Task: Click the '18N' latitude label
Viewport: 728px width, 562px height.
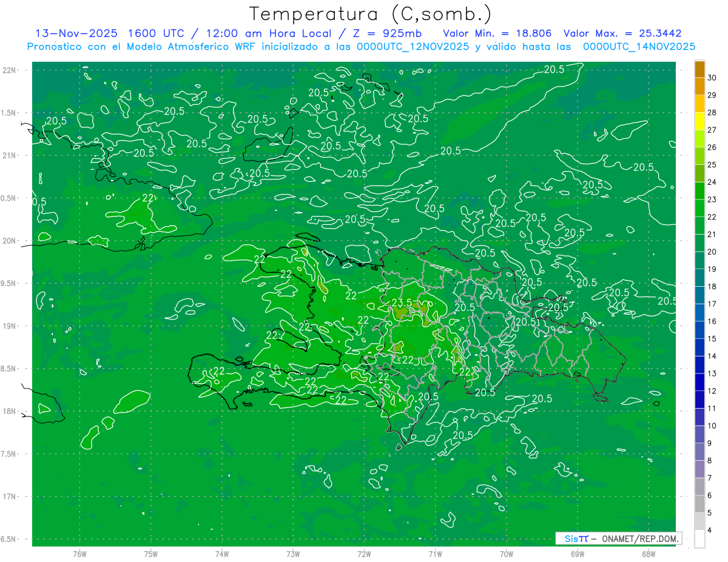Action: (x=9, y=411)
